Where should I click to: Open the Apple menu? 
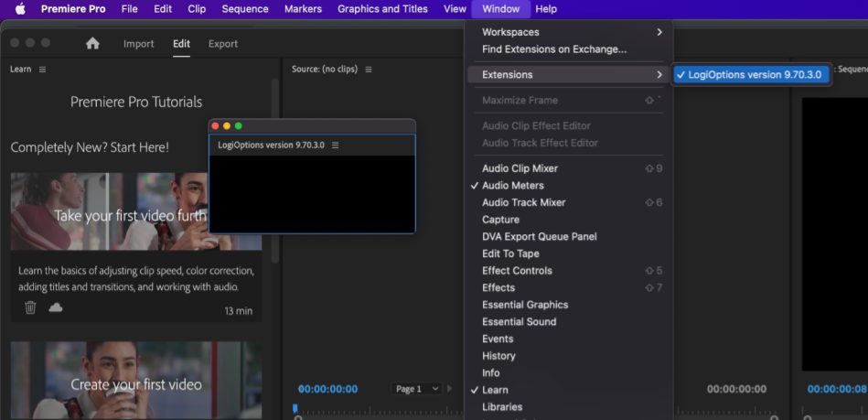[x=20, y=9]
